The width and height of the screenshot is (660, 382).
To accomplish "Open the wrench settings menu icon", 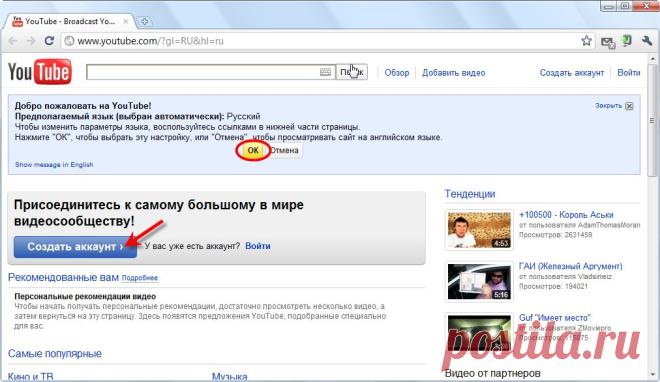I will click(647, 41).
